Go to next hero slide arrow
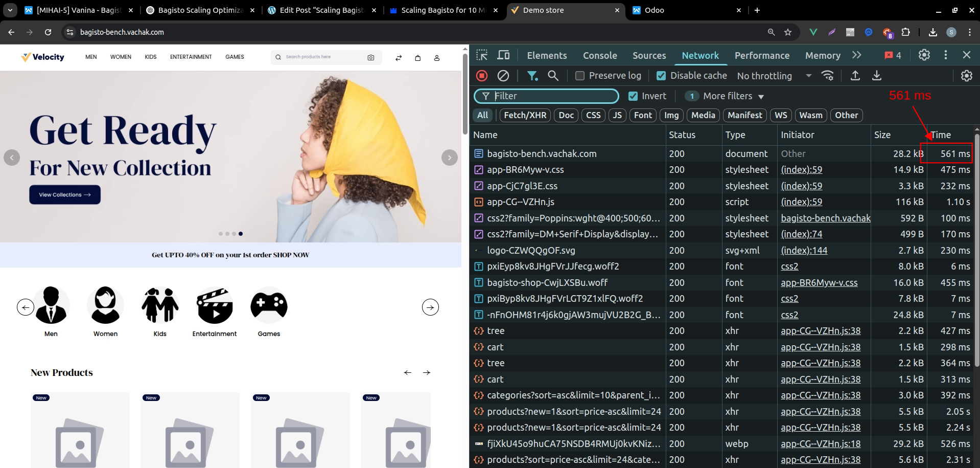980x468 pixels. click(x=450, y=158)
